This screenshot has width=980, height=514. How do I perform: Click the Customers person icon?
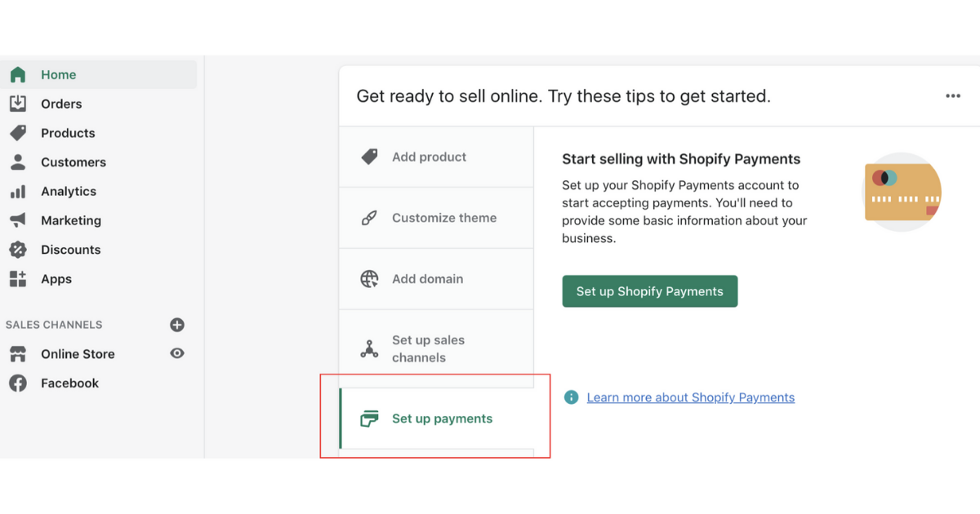pyautogui.click(x=18, y=162)
